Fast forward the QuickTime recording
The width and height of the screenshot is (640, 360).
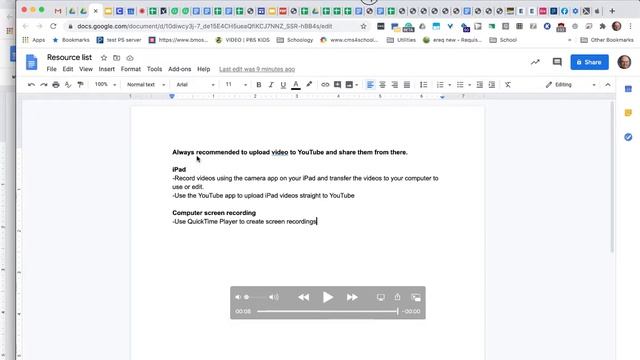tap(352, 297)
